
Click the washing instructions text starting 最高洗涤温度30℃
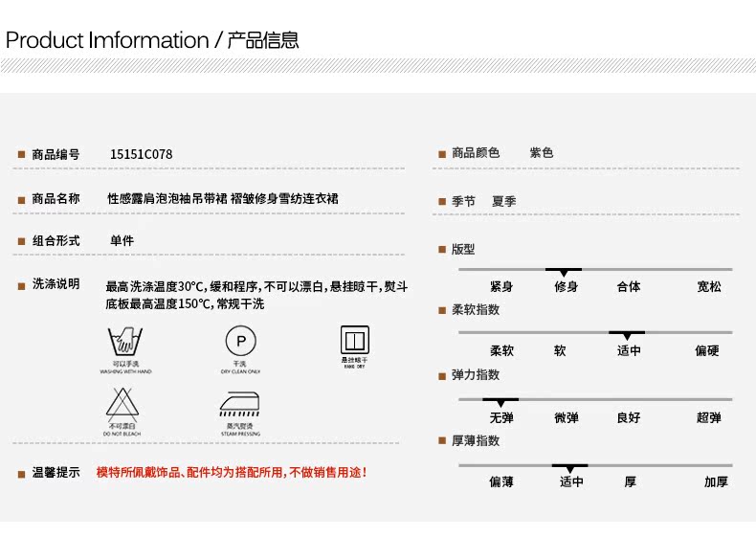(x=256, y=295)
